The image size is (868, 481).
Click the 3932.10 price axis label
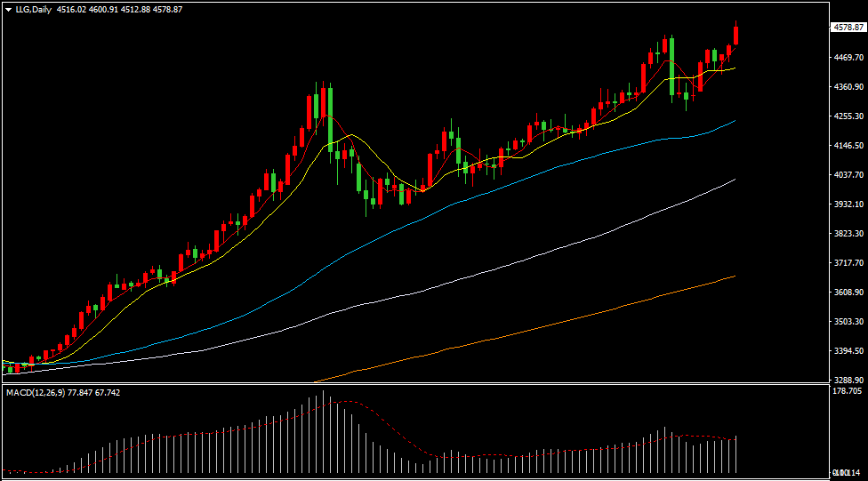848,204
